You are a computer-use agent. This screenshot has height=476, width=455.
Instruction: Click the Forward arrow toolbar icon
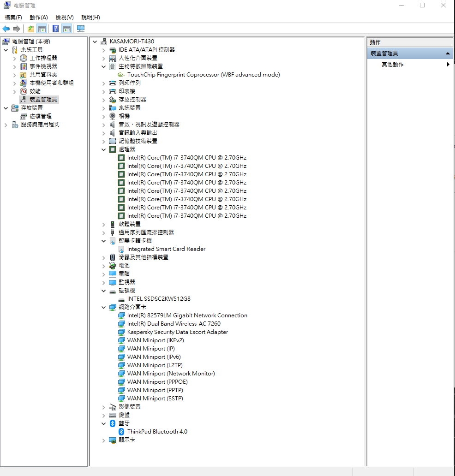(17, 29)
